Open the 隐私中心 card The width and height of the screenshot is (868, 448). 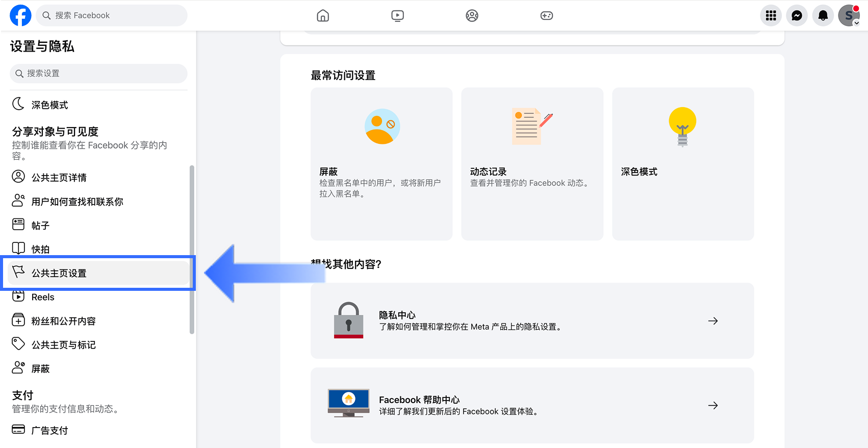[532, 321]
